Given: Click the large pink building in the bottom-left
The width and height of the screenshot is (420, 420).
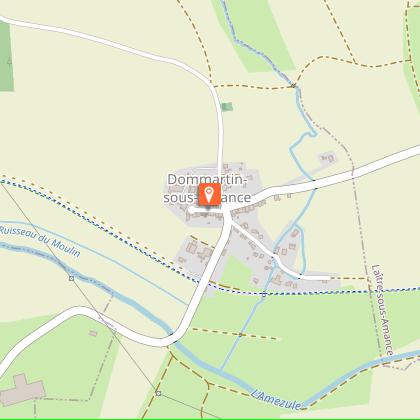Looking at the screenshot, I should [x=22, y=389].
